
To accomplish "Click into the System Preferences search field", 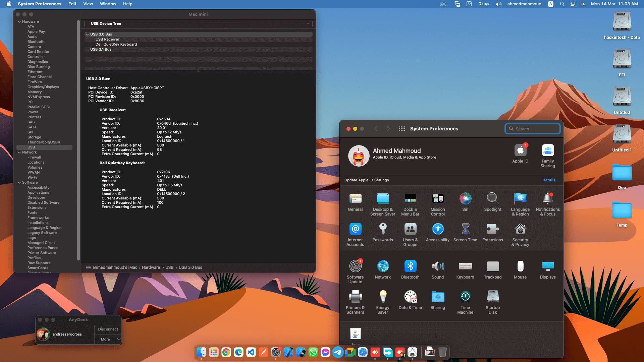I will coord(533,129).
